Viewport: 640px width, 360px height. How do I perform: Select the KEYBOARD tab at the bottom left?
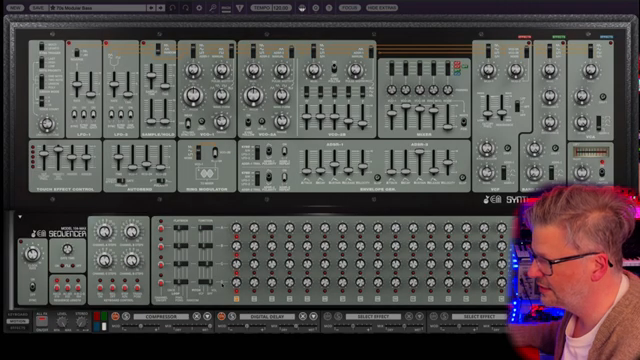(18, 315)
